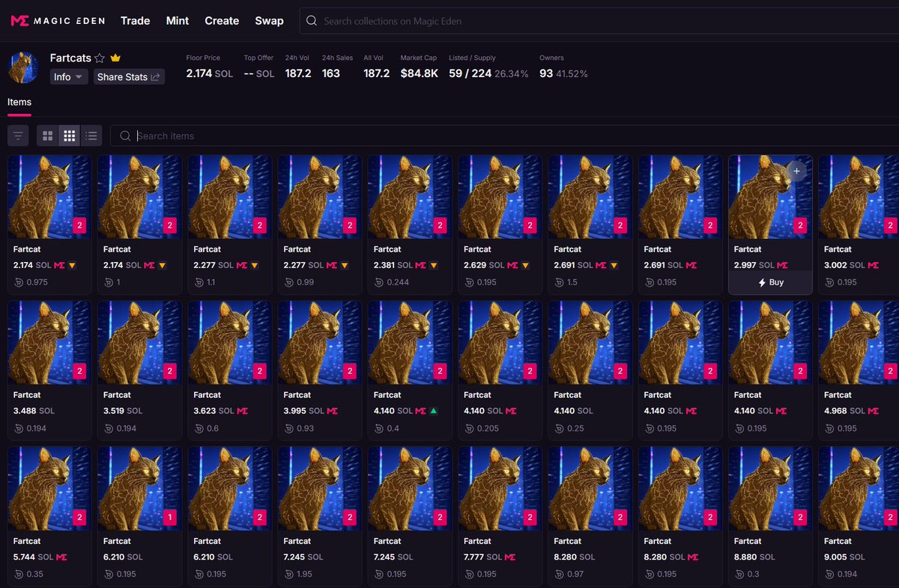Open the cat image on the 9.005 SOL card
Screen dimensions: 899x588
coord(859,490)
